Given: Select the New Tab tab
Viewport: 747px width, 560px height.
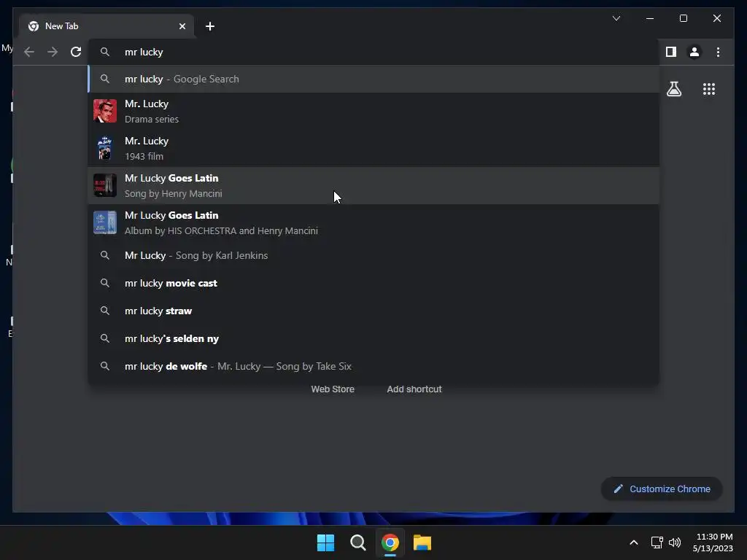Looking at the screenshot, I should tap(107, 26).
